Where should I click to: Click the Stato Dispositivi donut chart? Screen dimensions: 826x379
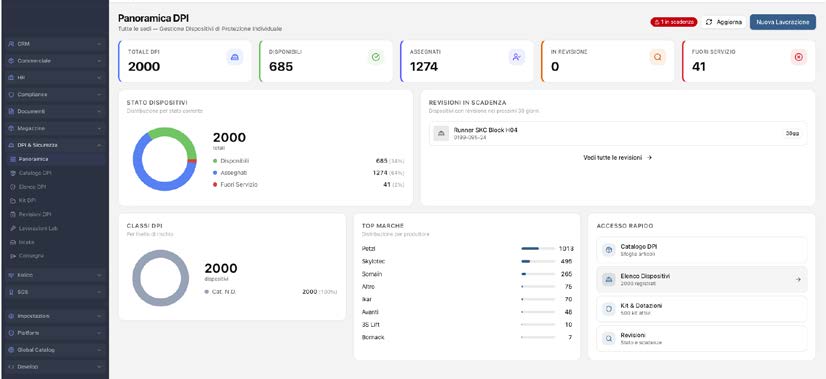(x=164, y=159)
